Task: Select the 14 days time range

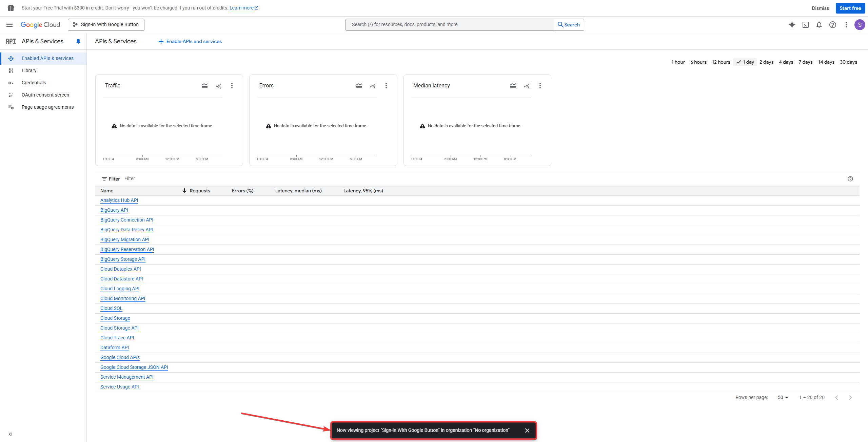Action: pyautogui.click(x=826, y=62)
